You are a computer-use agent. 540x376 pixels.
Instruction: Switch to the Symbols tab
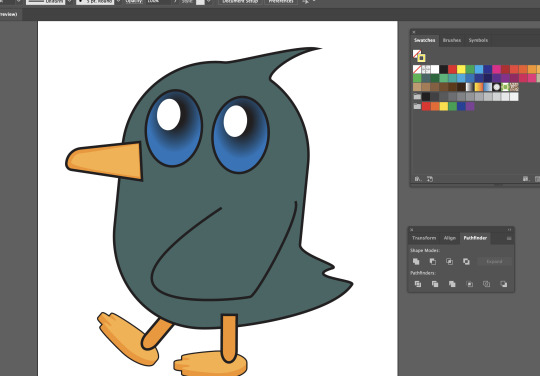(x=478, y=40)
